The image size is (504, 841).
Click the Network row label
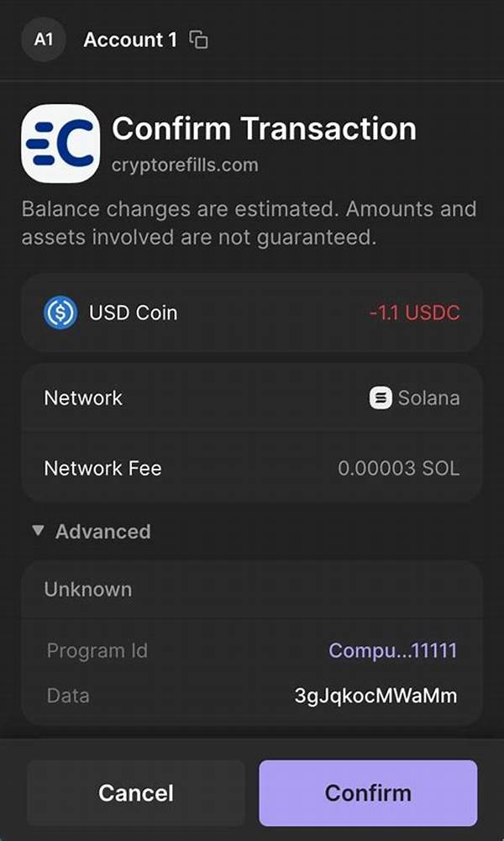pos(83,397)
